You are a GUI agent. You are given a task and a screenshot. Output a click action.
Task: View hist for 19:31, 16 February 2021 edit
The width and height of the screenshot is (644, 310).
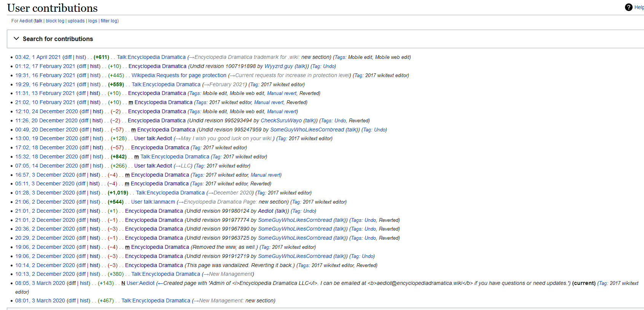(95, 75)
